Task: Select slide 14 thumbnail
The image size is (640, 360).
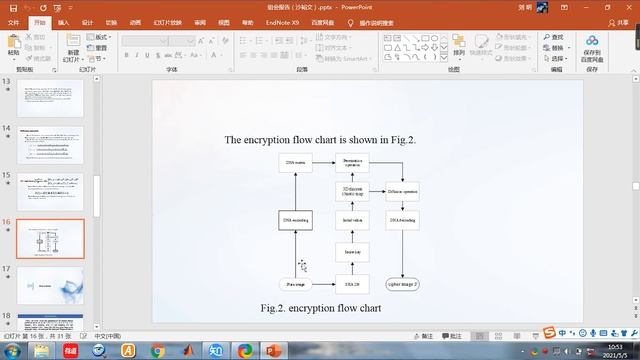Action: [x=50, y=145]
